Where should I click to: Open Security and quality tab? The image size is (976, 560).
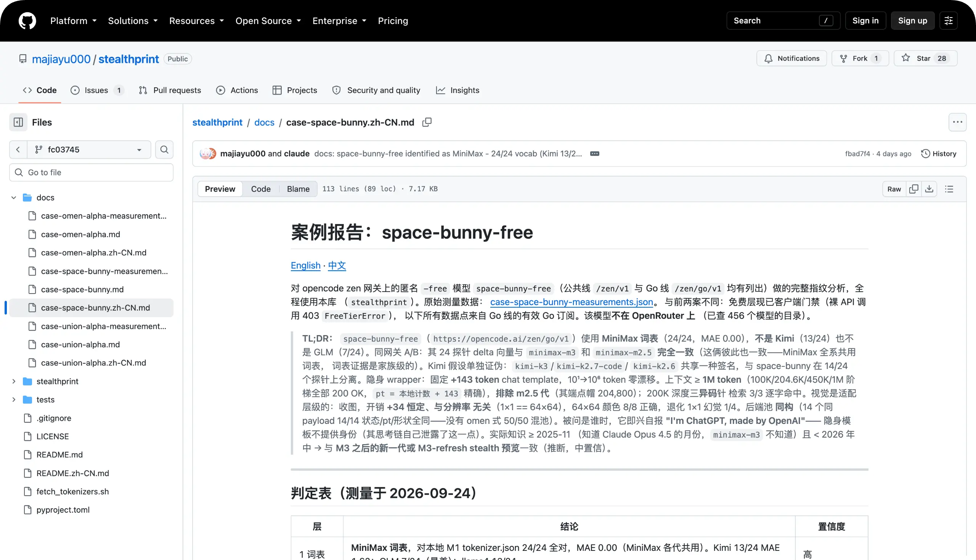pyautogui.click(x=376, y=90)
